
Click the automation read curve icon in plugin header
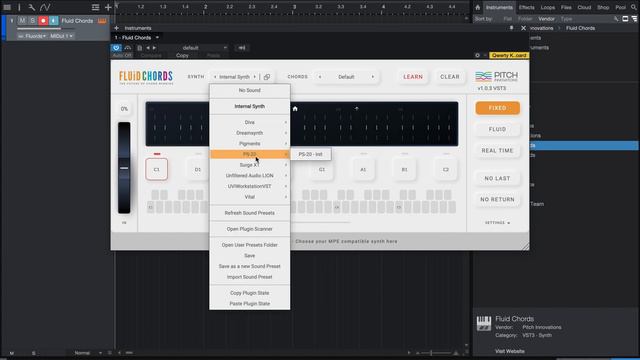(x=127, y=48)
